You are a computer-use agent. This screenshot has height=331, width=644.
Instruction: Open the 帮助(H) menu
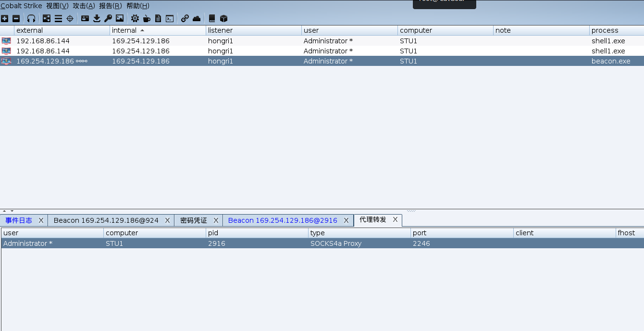[137, 6]
